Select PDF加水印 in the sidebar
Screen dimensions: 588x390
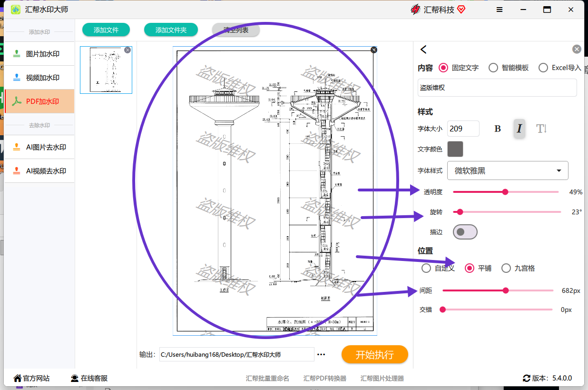tap(39, 101)
